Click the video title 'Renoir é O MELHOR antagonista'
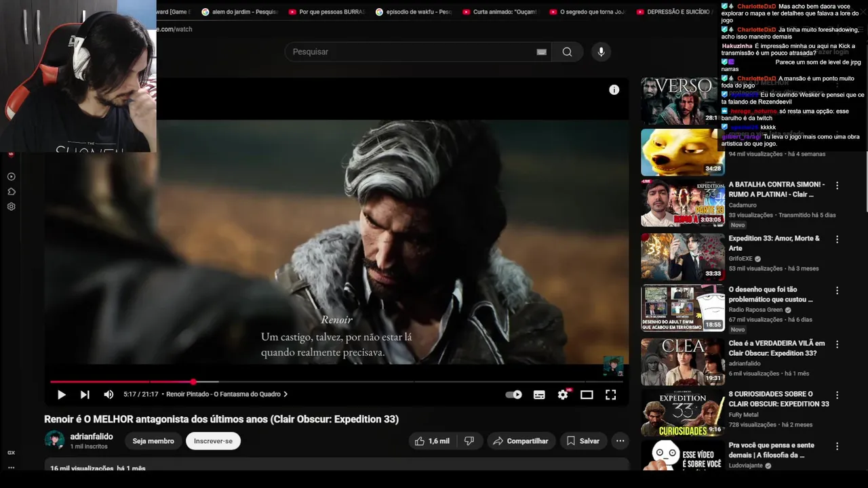 point(221,420)
